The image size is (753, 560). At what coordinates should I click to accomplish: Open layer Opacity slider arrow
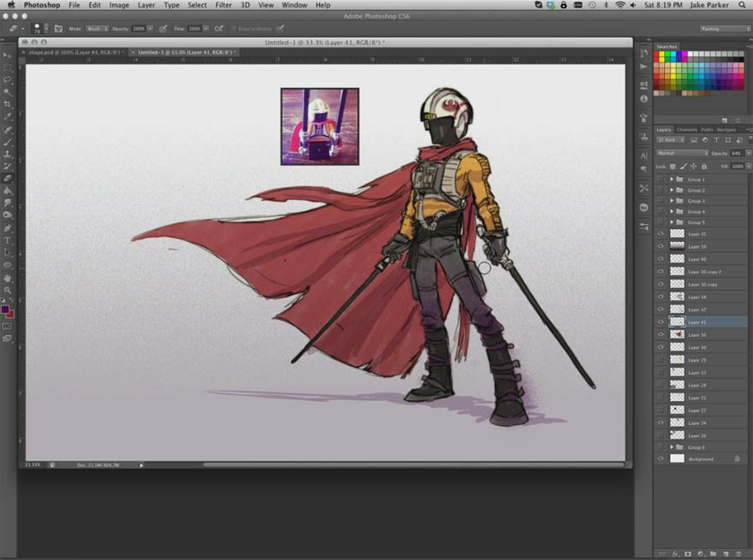(x=749, y=153)
